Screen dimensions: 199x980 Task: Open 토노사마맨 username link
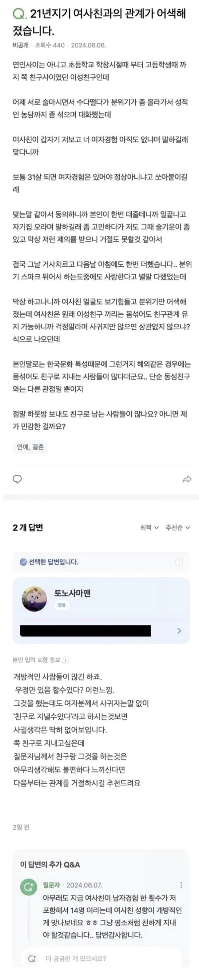tap(73, 593)
